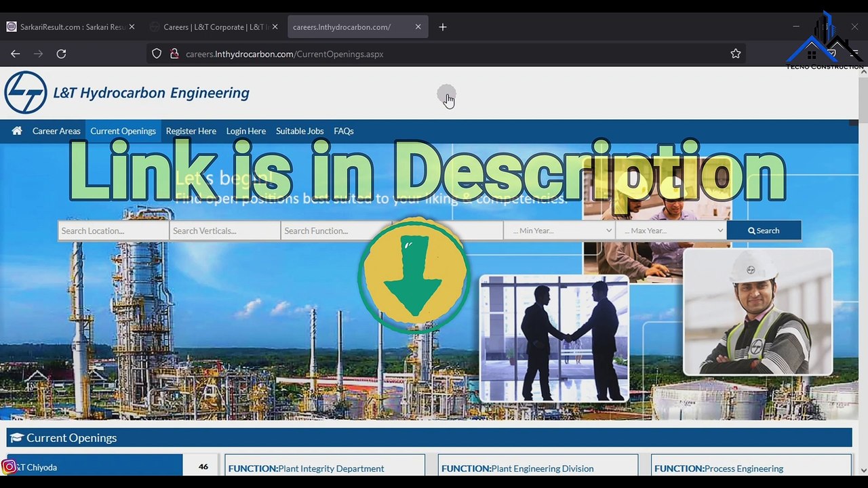Open the Career Areas menu
Screen dimensions: 868x488
[56, 131]
